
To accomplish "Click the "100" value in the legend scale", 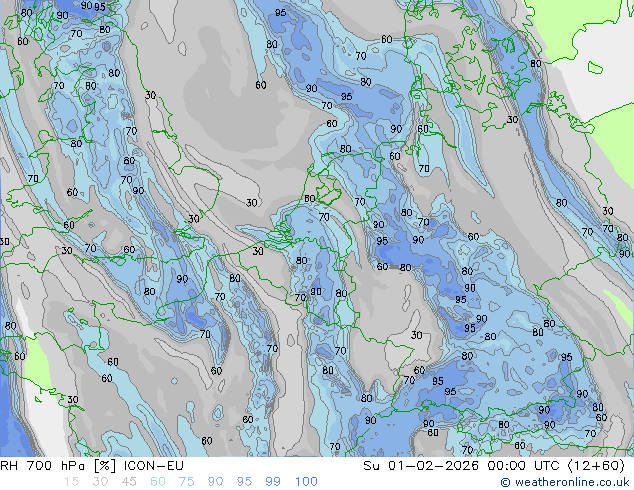I will click(306, 482).
